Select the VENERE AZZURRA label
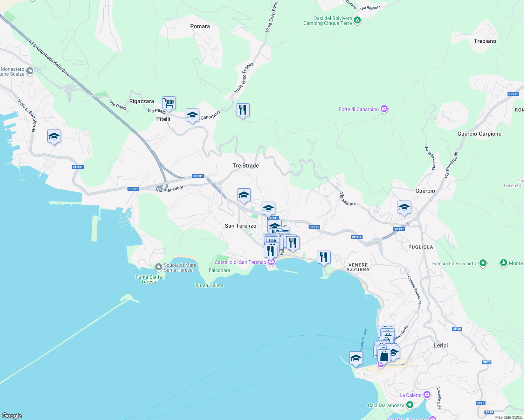The image size is (524, 420). [x=358, y=267]
